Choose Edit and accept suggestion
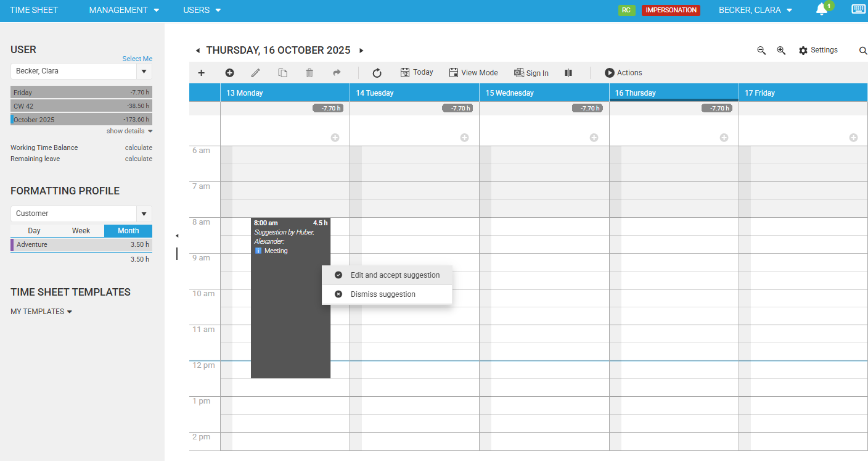868x461 pixels. click(395, 275)
